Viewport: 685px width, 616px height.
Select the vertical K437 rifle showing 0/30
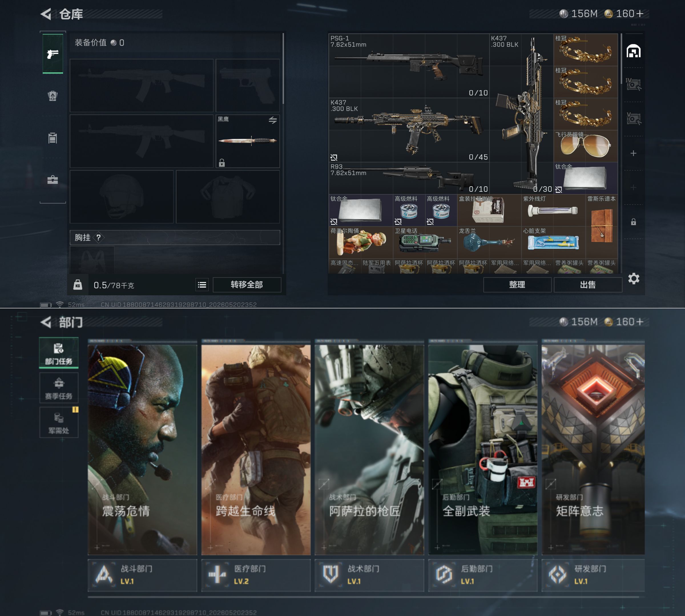(x=521, y=114)
